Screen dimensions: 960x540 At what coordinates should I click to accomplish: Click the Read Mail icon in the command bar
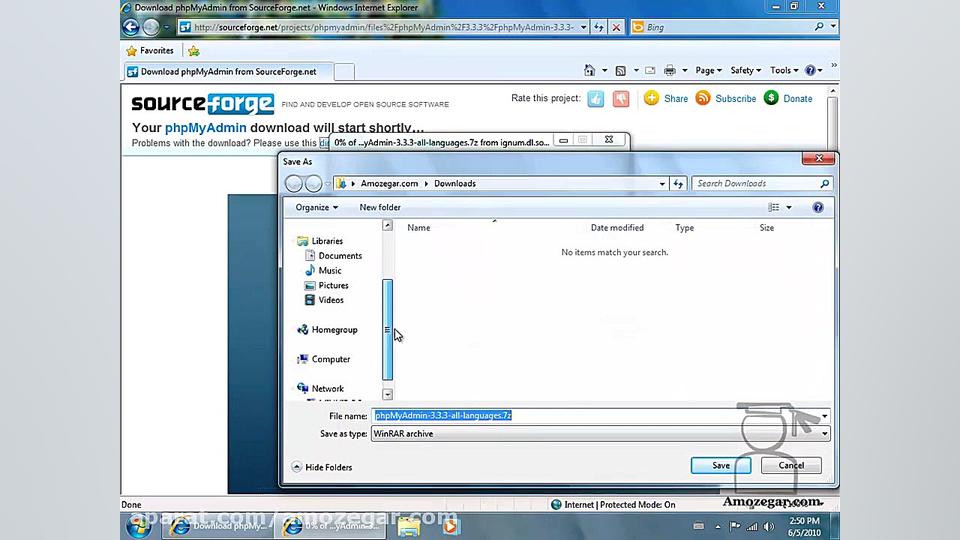tap(650, 70)
